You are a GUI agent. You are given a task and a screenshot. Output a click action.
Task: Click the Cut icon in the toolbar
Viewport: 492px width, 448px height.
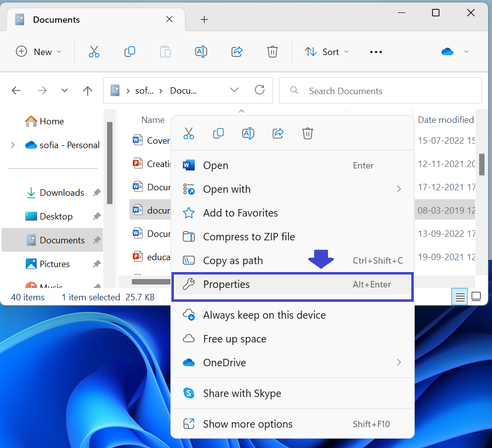(x=94, y=52)
